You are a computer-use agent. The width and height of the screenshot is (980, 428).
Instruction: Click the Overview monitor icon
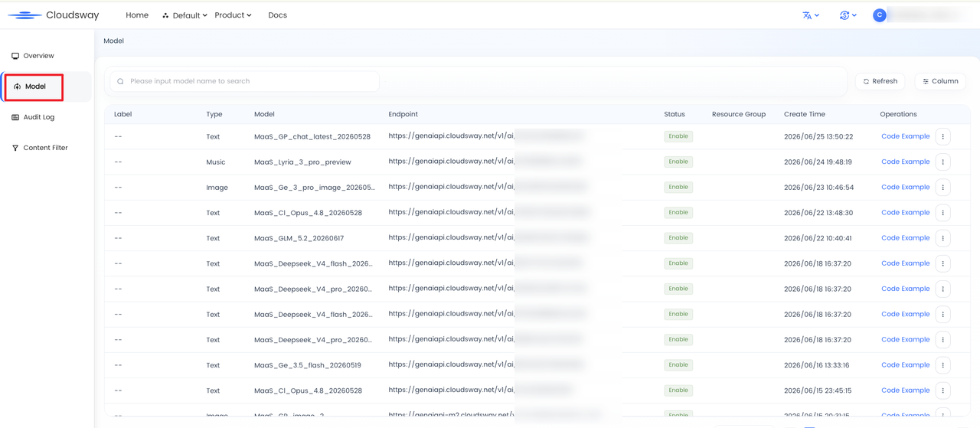[15, 56]
